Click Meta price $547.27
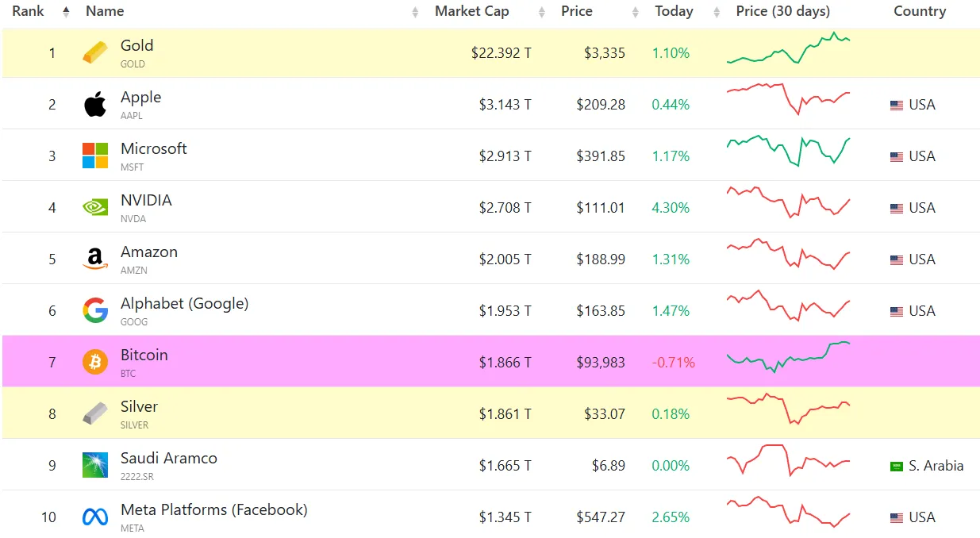Image resolution: width=980 pixels, height=538 pixels. pos(601,517)
